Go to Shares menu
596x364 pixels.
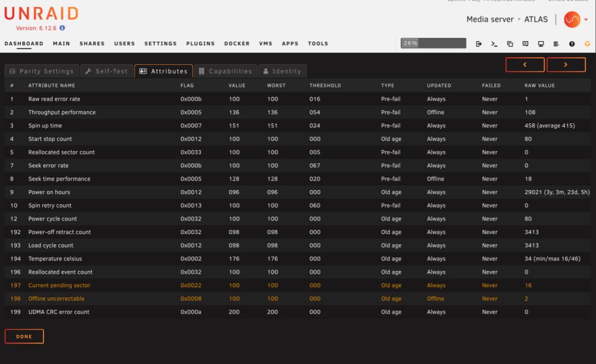[92, 43]
